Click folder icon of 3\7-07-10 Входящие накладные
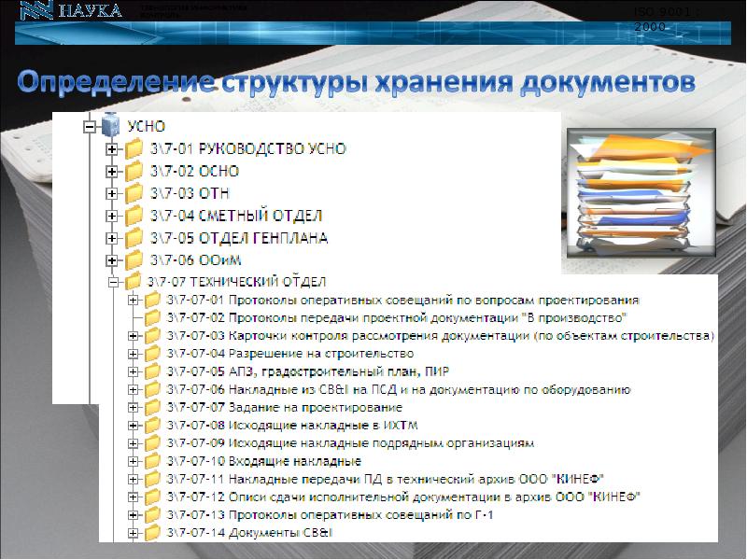The width and height of the screenshot is (747, 560). [x=152, y=461]
